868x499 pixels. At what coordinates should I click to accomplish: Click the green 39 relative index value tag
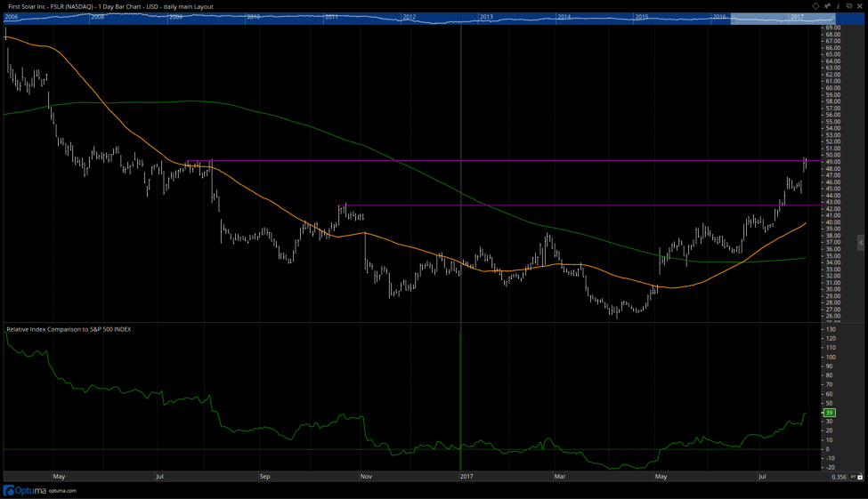[x=829, y=413]
